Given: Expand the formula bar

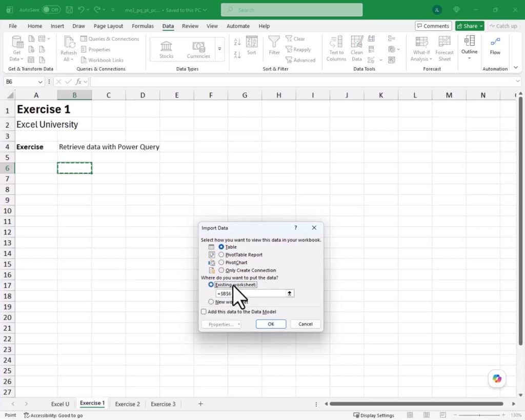Looking at the screenshot, I should (x=518, y=82).
